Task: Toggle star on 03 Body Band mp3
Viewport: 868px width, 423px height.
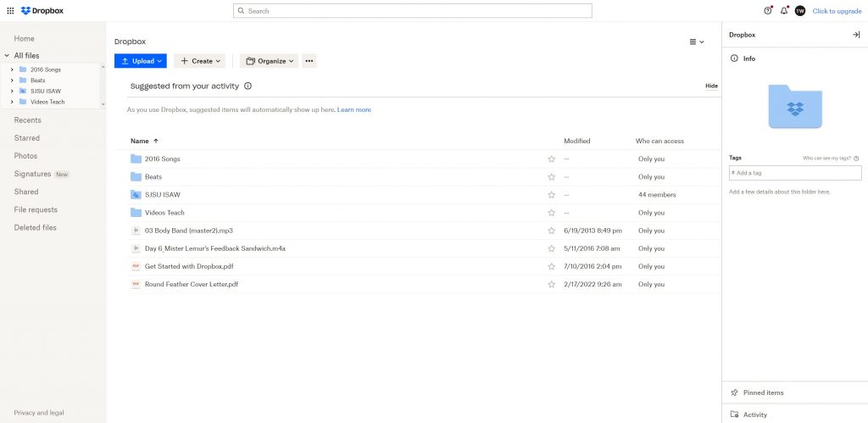Action: (551, 231)
